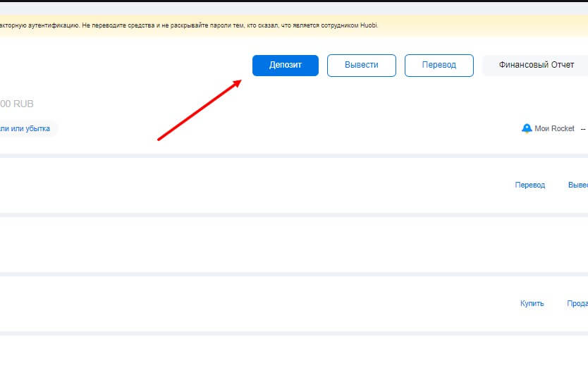Follow the Купить link

(532, 303)
